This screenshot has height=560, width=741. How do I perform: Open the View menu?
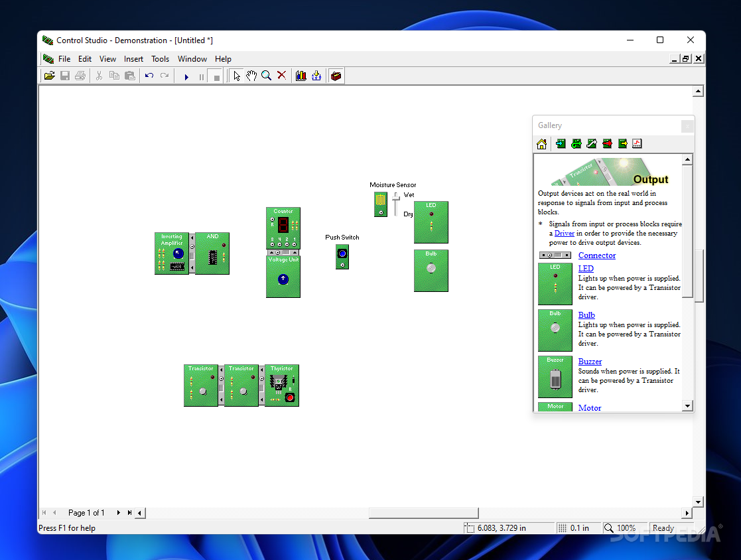coord(107,59)
